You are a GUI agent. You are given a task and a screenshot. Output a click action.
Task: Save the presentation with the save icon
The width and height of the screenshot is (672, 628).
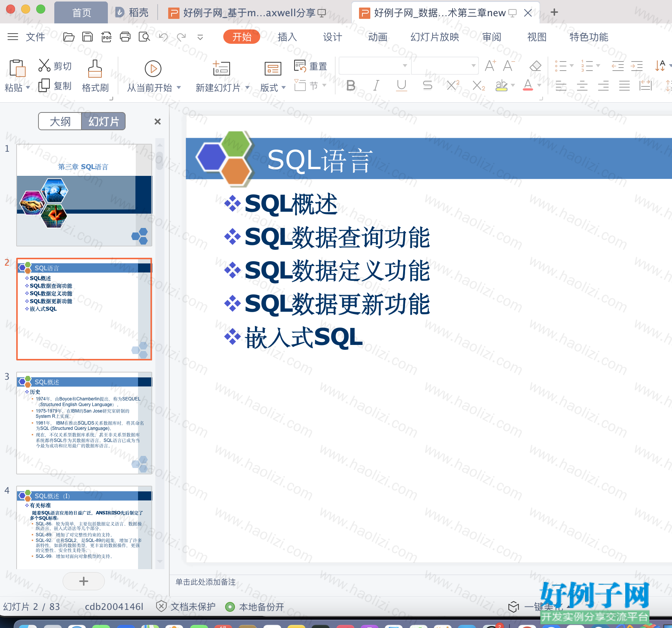click(87, 37)
